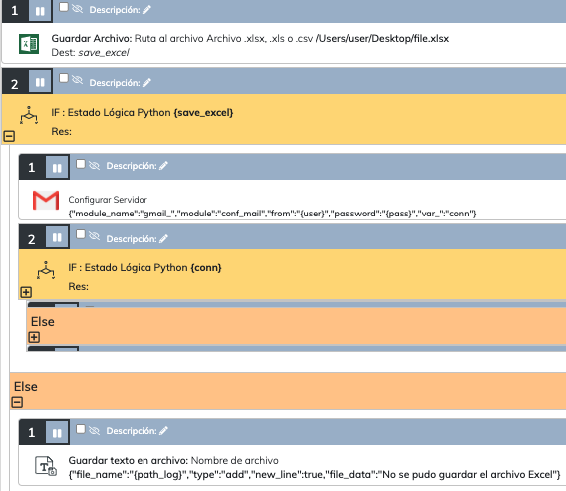Screen dimensions: 566x491
Task: Click the text file icon of Guardar texto en archivo
Action: (46, 466)
